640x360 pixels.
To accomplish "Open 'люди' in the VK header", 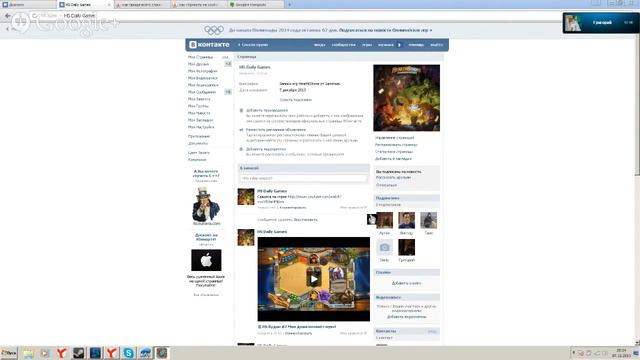I will tap(319, 45).
